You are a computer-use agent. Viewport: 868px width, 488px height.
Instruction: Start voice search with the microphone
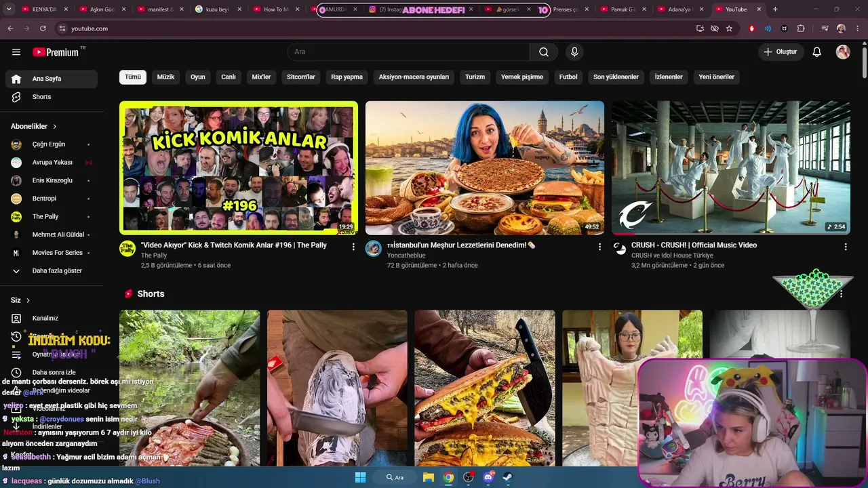coord(574,52)
